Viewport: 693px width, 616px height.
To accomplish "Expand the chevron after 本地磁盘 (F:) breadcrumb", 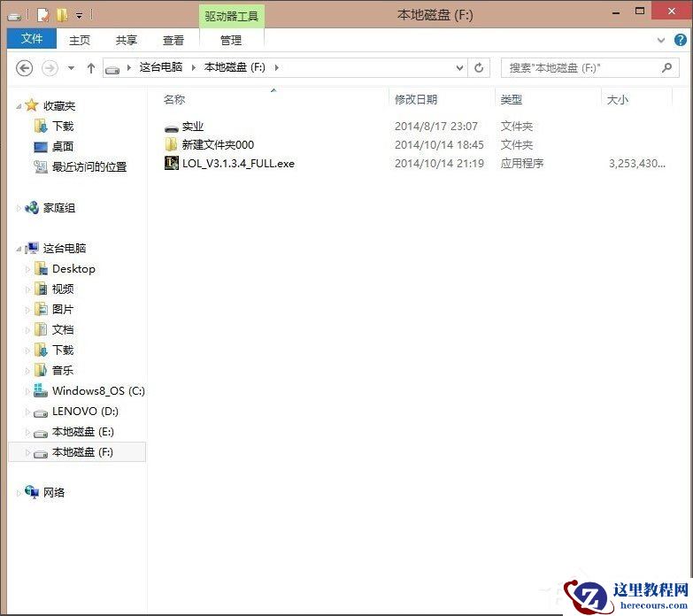I will [277, 67].
